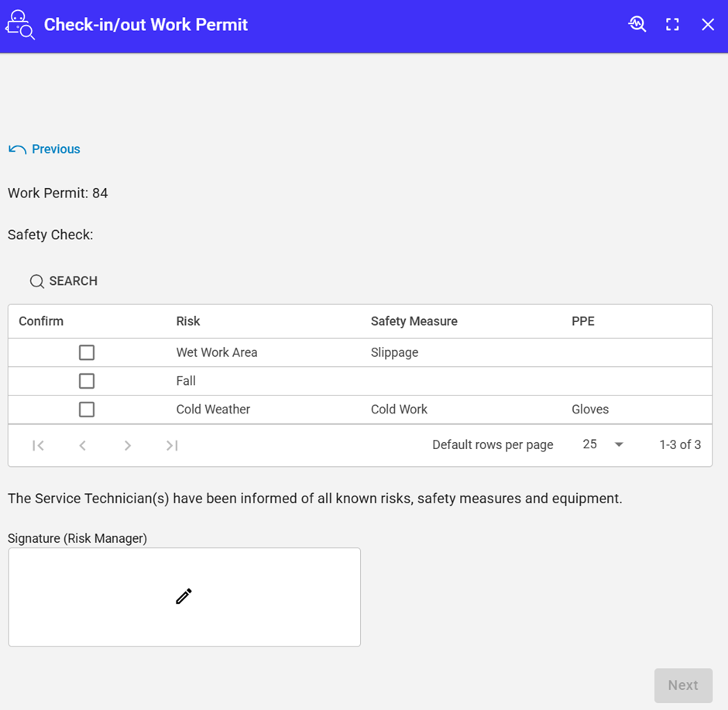Go to first page of table
Image resolution: width=728 pixels, height=710 pixels.
click(38, 445)
